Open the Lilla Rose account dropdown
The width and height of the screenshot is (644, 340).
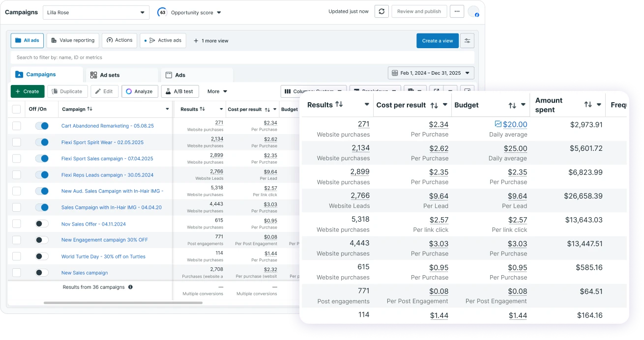click(x=96, y=12)
